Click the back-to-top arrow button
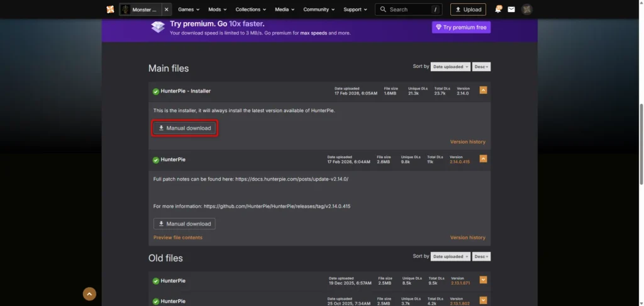The image size is (644, 306). 89,293
